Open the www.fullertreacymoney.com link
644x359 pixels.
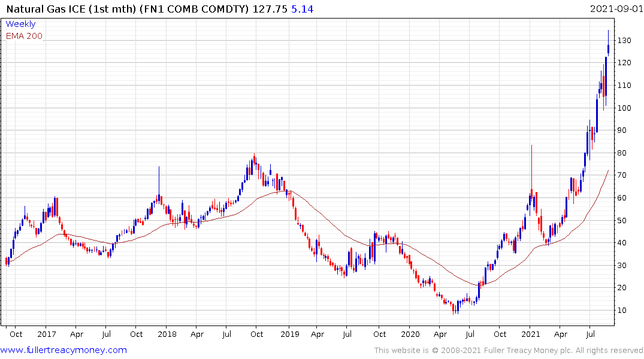click(64, 350)
